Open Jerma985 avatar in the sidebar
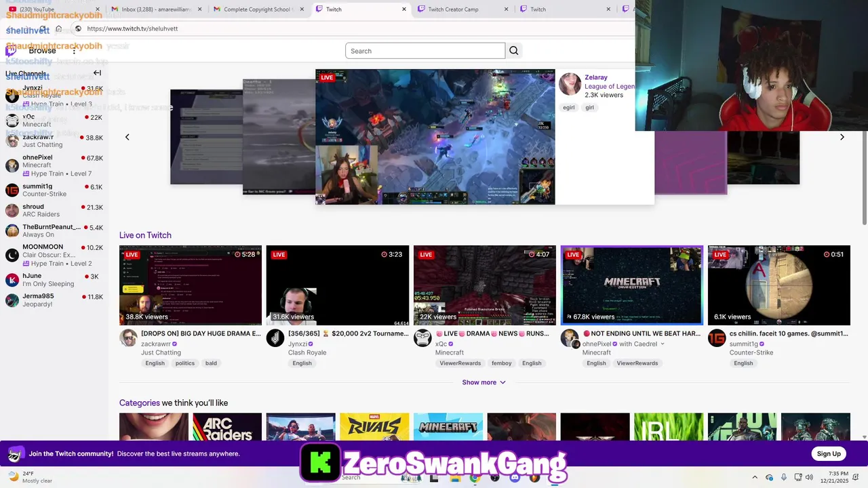The image size is (868, 488). [12, 300]
